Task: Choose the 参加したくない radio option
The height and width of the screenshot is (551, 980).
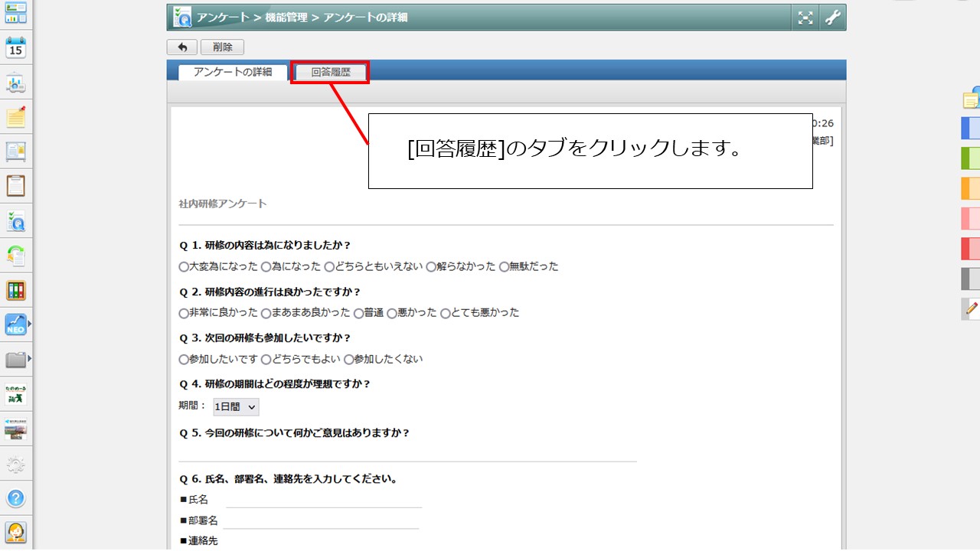Action: coord(349,359)
